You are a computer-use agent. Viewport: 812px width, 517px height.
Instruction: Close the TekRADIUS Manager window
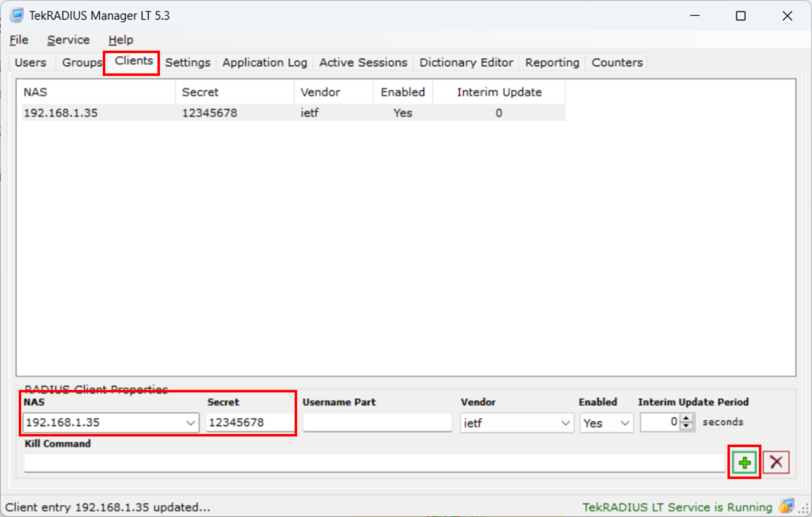tap(787, 16)
